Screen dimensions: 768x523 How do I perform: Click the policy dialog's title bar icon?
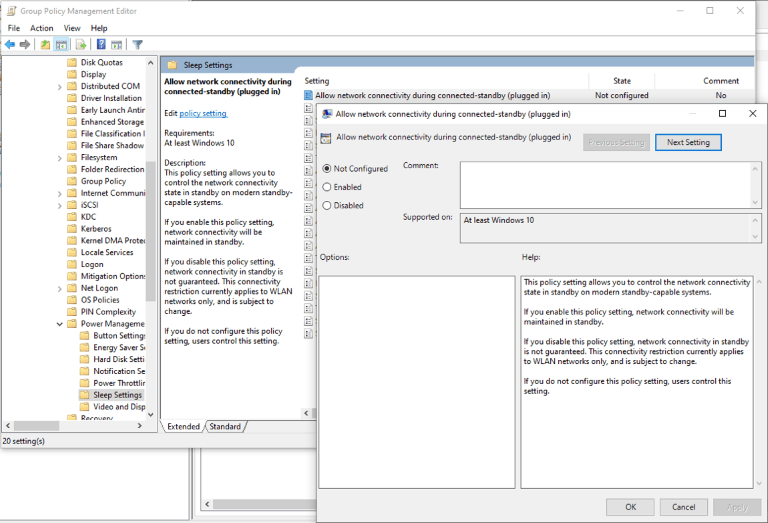pos(327,114)
